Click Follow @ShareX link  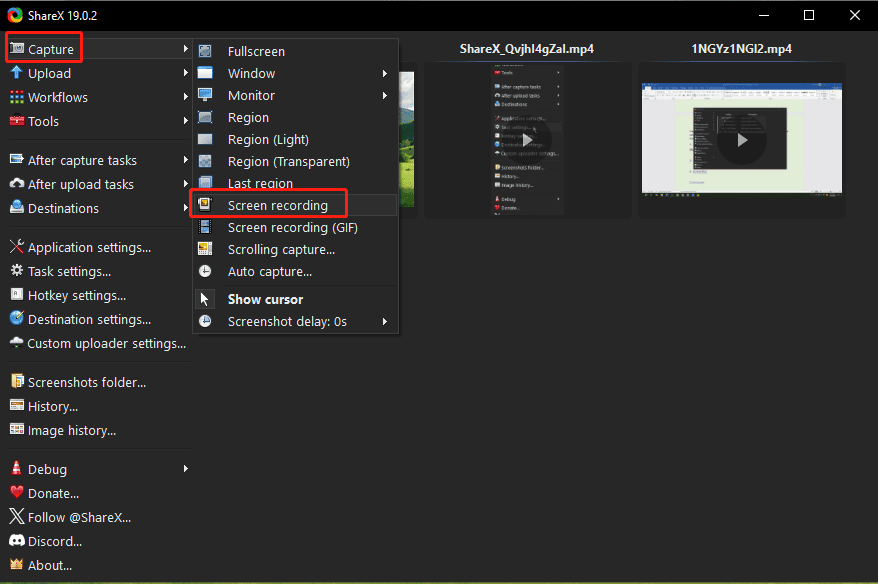(78, 517)
